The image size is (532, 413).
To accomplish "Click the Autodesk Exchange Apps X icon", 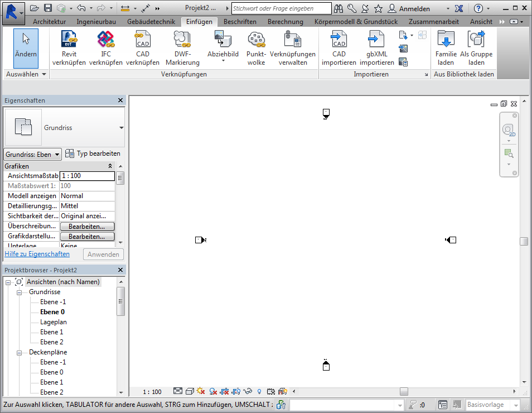I will click(x=459, y=8).
